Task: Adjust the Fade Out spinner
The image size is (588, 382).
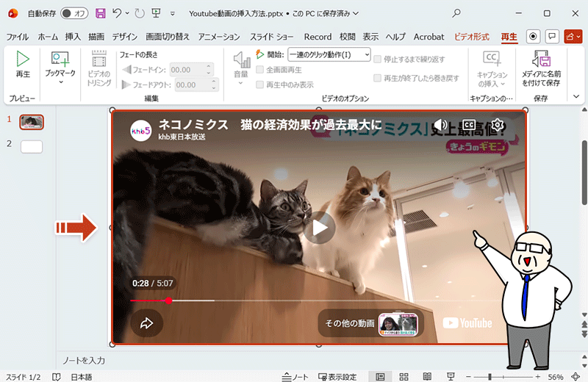Action: (x=214, y=84)
